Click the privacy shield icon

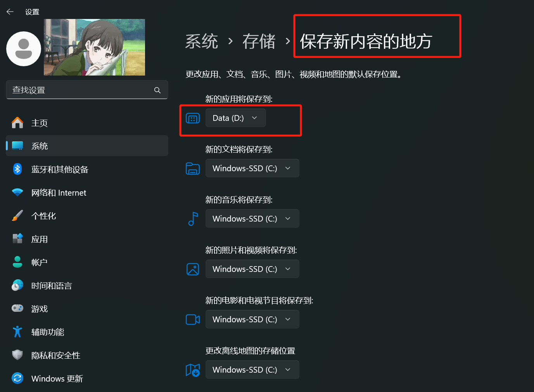click(17, 355)
